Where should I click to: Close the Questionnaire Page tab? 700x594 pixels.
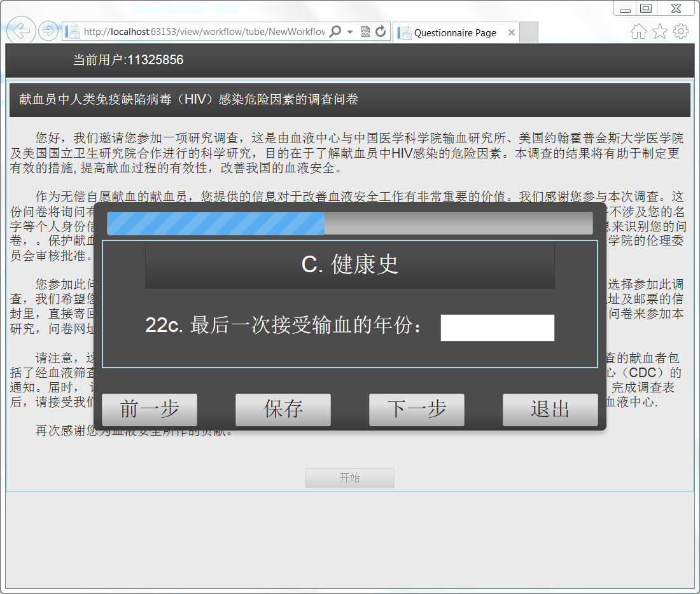[512, 32]
